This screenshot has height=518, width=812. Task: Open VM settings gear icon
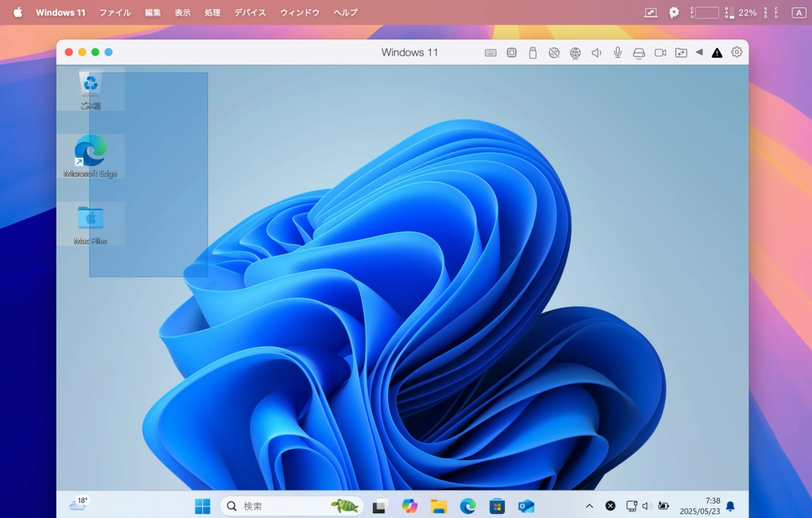pos(737,52)
